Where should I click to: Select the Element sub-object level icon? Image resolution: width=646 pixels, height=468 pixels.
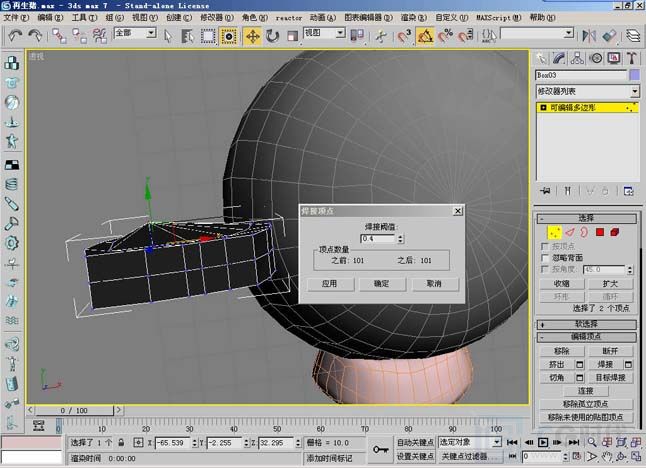(615, 232)
